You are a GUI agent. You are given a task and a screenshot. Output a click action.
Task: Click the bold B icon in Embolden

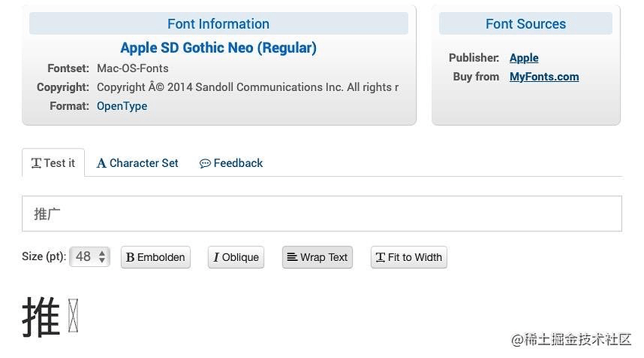pos(130,257)
